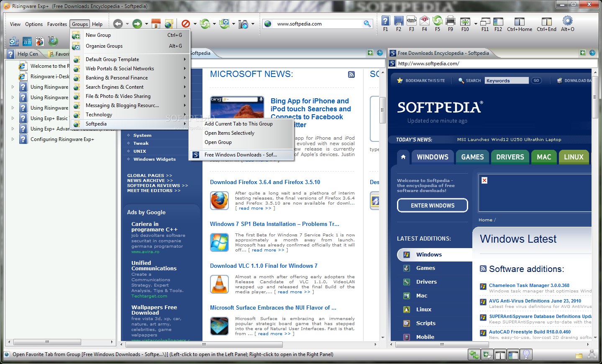Click the email envelope icon labeled F4
602x364 pixels.
coord(425,21)
